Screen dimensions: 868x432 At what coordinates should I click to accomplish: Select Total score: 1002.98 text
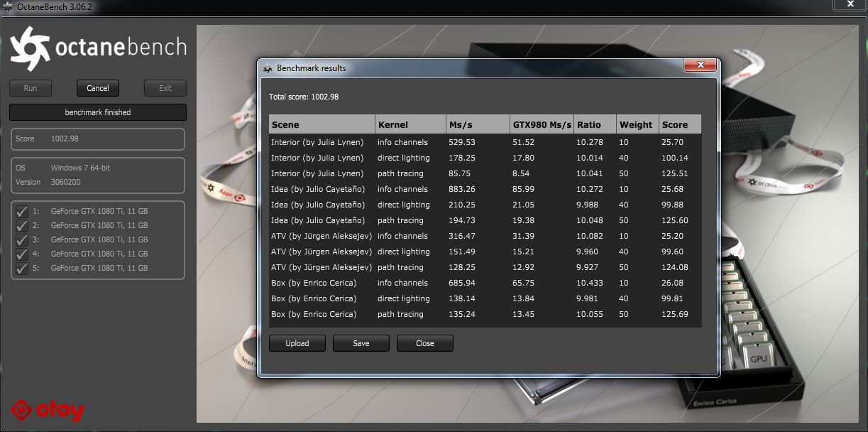click(x=304, y=97)
